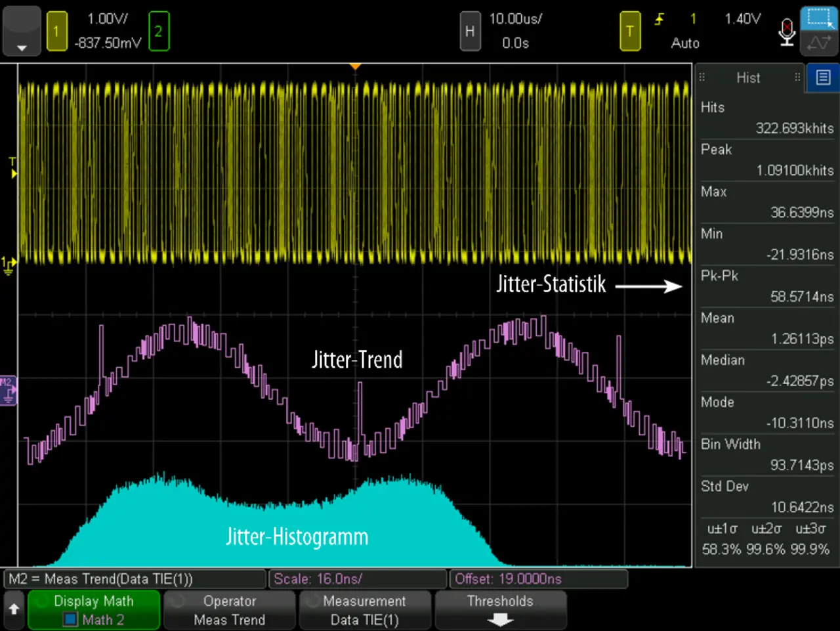
Task: Click the rising edge trigger slope icon
Action: tap(659, 20)
